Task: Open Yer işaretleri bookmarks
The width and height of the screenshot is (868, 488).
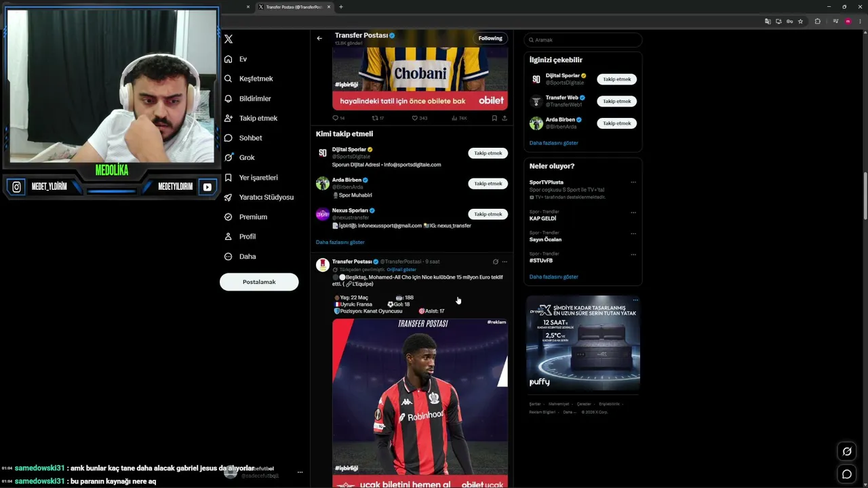Action: 251,178
